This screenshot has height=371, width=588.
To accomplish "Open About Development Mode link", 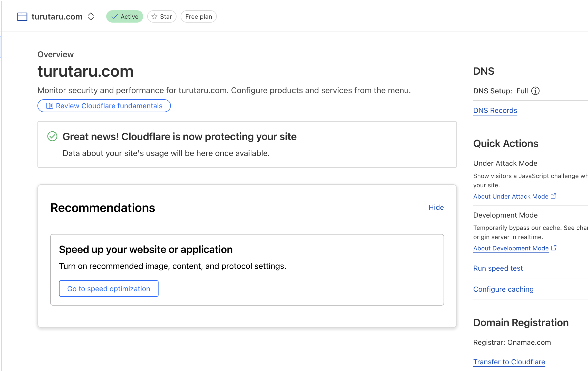I will point(511,248).
